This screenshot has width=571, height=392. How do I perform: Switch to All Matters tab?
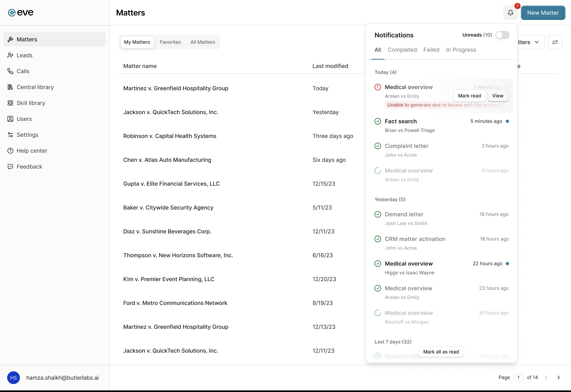(x=203, y=42)
